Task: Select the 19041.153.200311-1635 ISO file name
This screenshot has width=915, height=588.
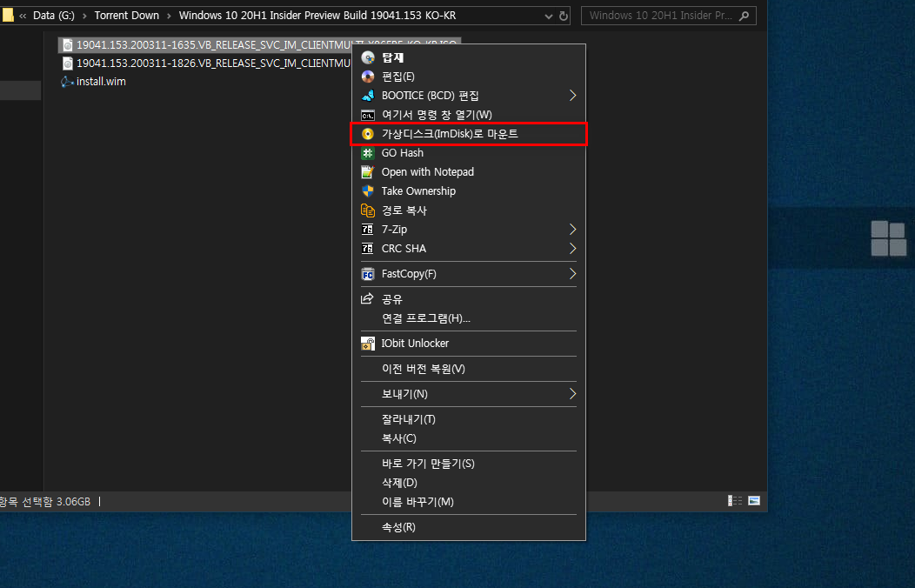Action: click(x=214, y=45)
